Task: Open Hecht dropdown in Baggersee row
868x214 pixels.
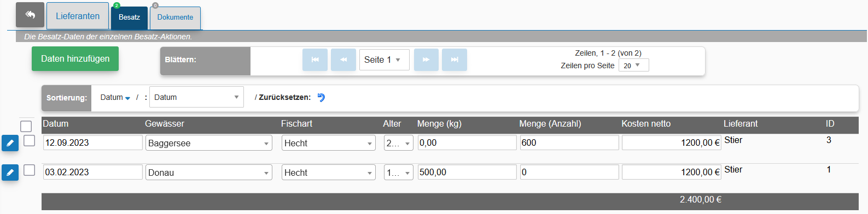Action: tap(329, 143)
